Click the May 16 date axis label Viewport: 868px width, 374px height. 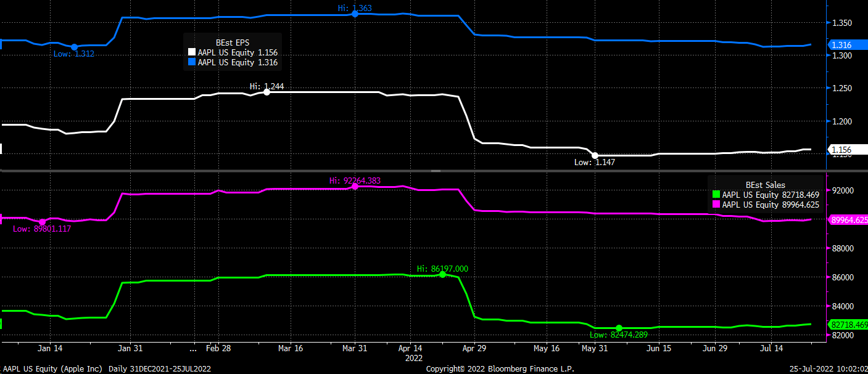pyautogui.click(x=545, y=348)
